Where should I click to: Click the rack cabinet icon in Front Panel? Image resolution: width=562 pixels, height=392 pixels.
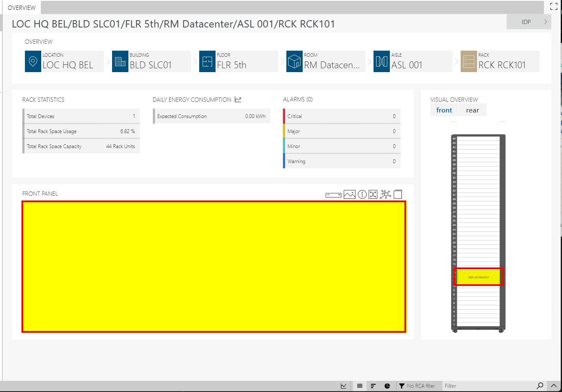(398, 194)
